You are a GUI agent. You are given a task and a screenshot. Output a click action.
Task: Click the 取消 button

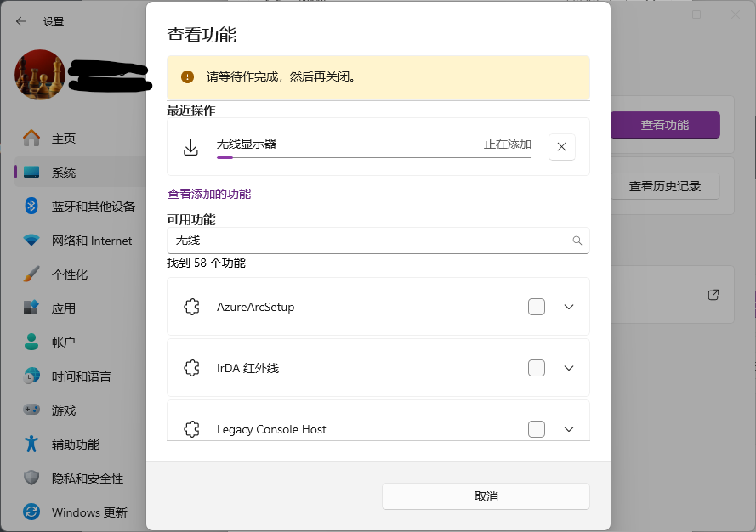(x=486, y=496)
